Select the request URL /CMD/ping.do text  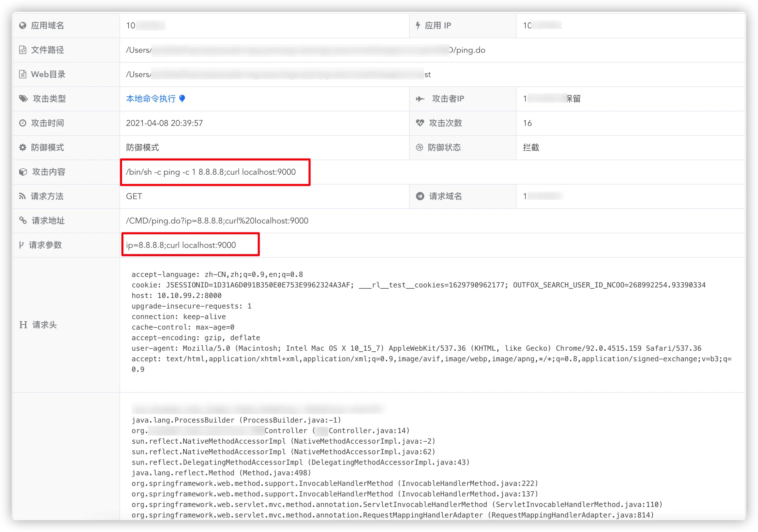click(217, 221)
